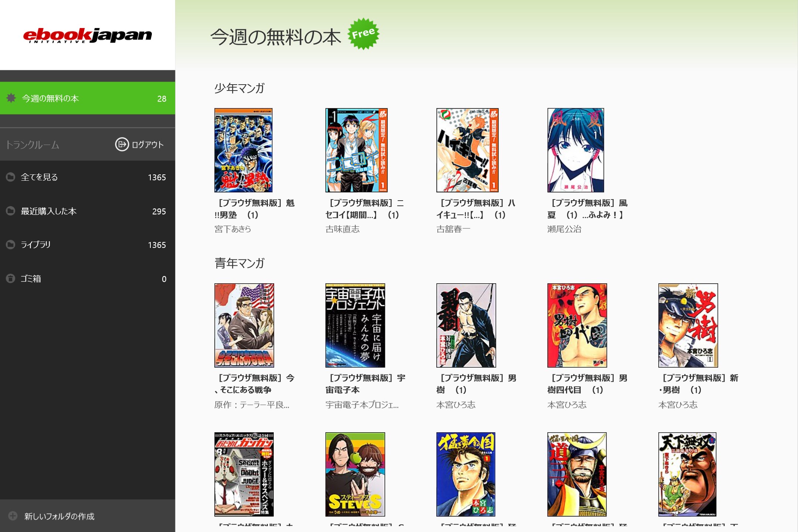Open the 風夏 cover thumbnail

point(576,150)
